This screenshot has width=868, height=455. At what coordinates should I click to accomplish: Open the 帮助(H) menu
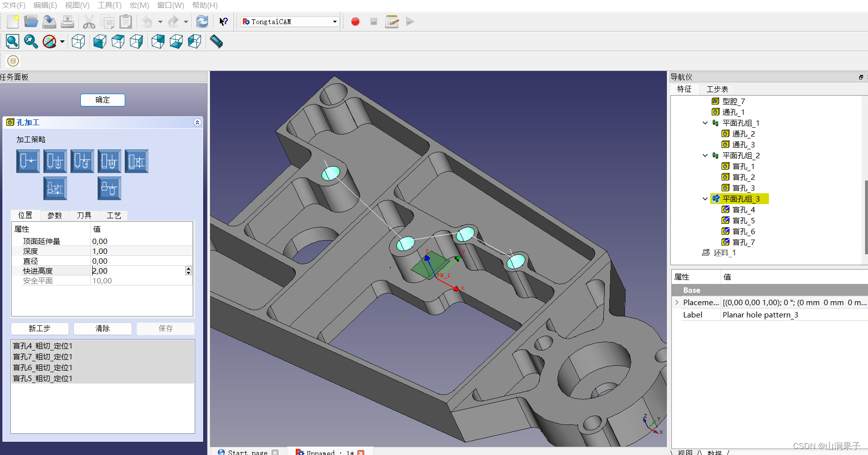[x=205, y=5]
